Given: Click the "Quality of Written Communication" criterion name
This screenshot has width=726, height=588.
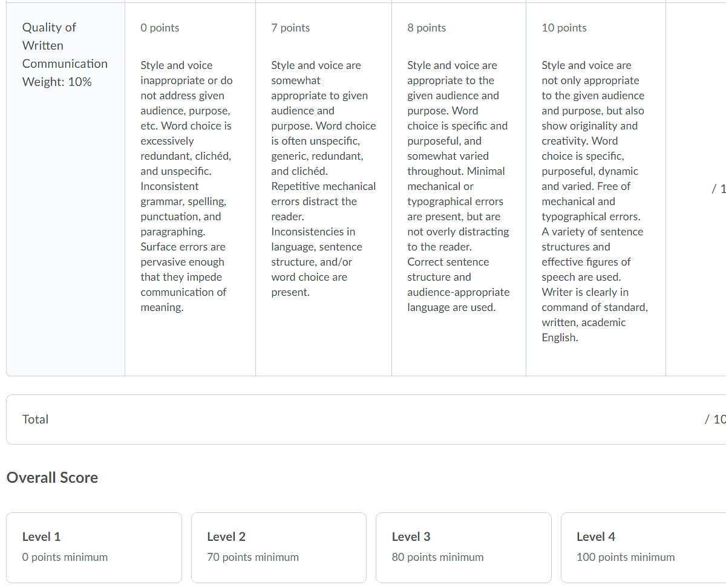Looking at the screenshot, I should point(65,45).
